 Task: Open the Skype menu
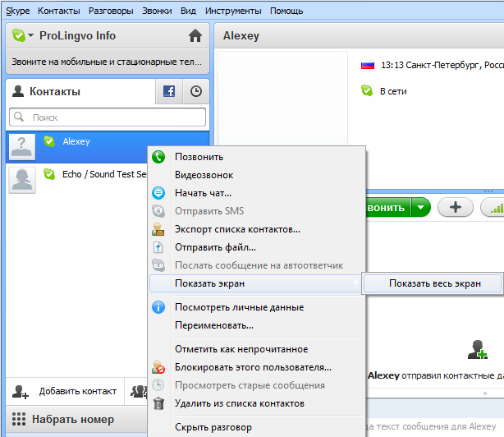coord(18,11)
